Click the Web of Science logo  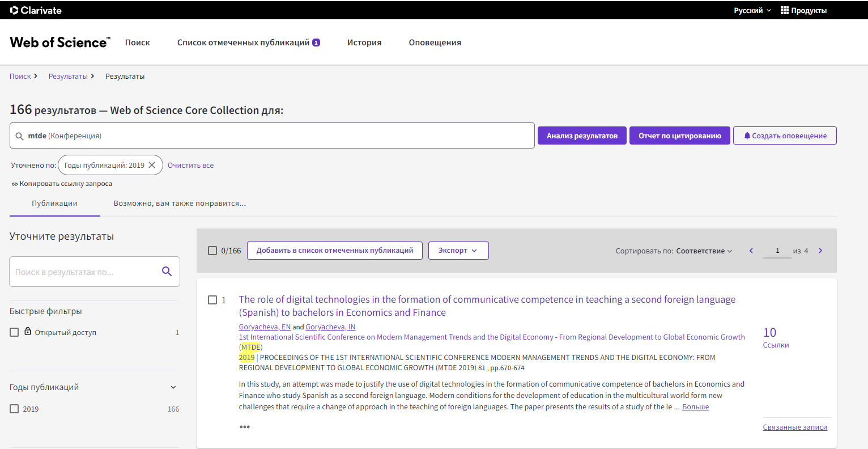tap(60, 43)
